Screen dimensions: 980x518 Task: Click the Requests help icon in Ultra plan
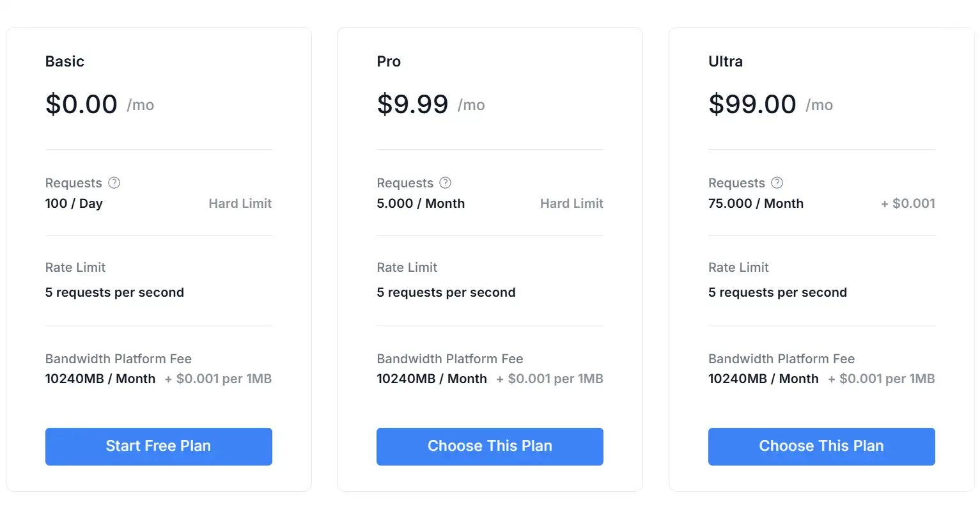point(777,183)
